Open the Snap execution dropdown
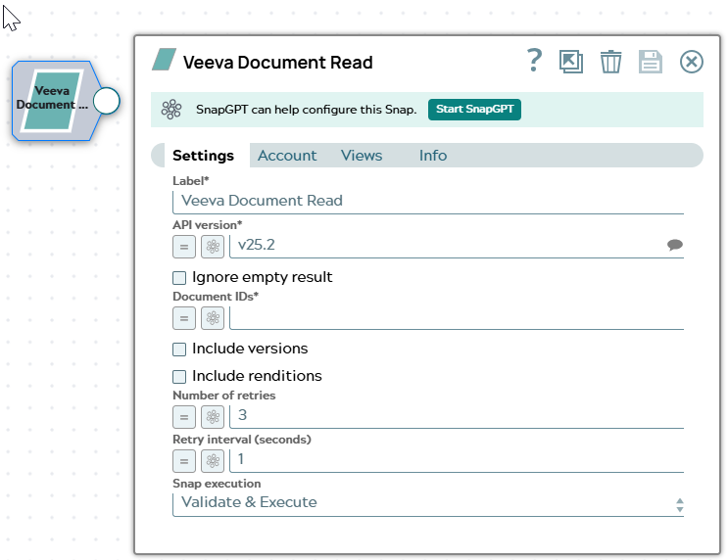 pyautogui.click(x=428, y=504)
